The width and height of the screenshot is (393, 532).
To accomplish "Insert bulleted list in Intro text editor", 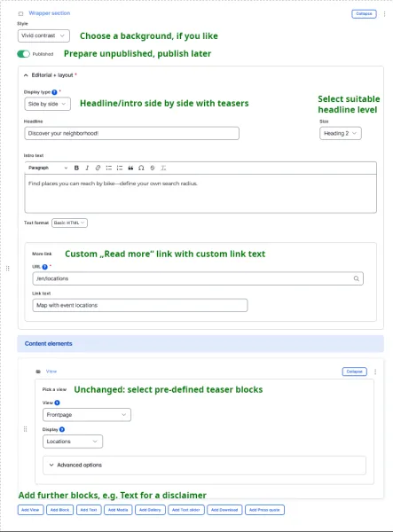I will (108, 168).
